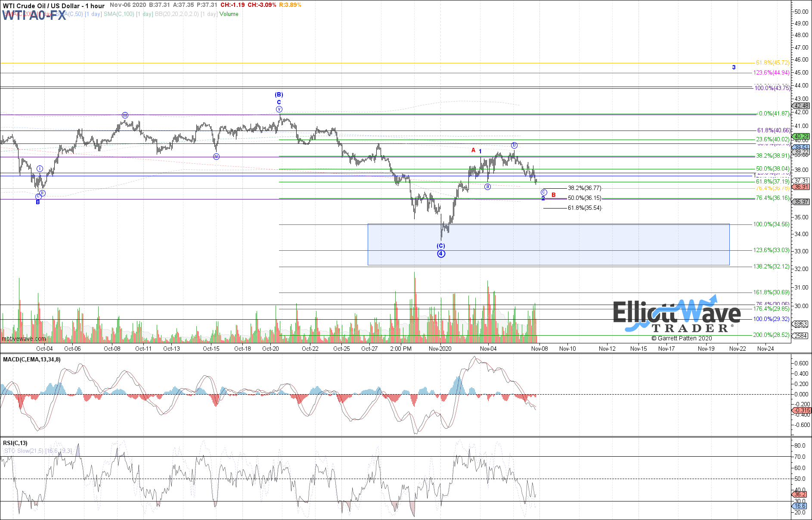Screen dimensions: 812x520
Task: Select the 40.29 green price tag
Action: [x=801, y=136]
